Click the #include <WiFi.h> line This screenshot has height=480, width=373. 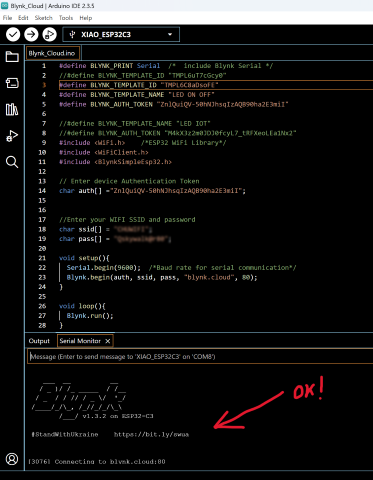click(x=92, y=143)
